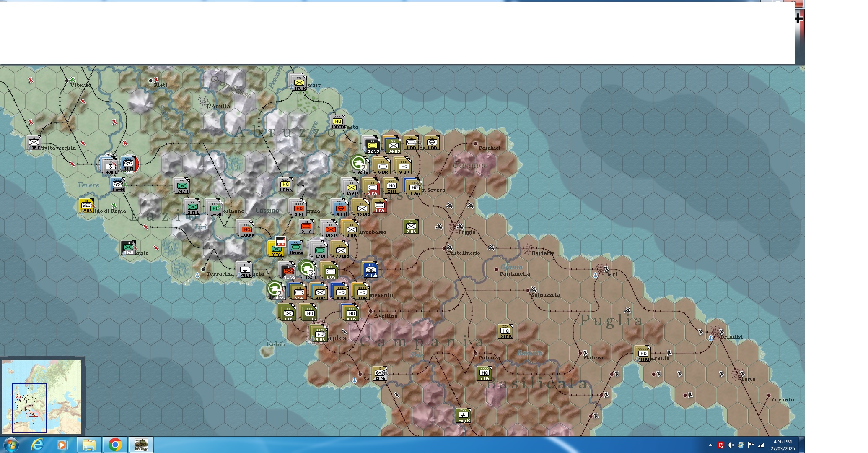This screenshot has width=868, height=453.
Task: Click the 5 Pz army HQ counter
Action: point(299,208)
